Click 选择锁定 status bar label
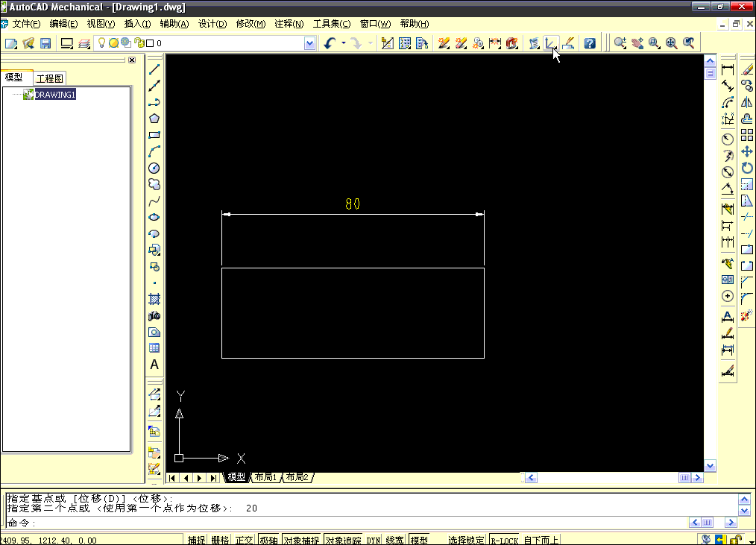The height and width of the screenshot is (545, 756). tap(466, 541)
